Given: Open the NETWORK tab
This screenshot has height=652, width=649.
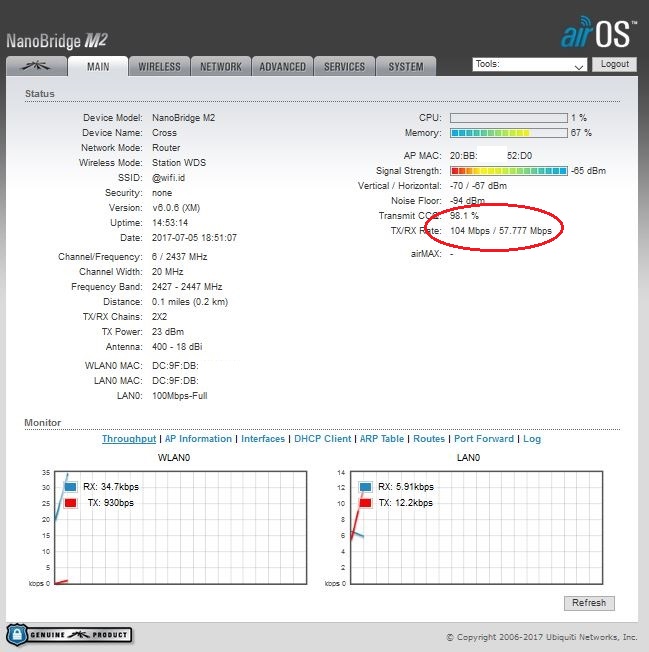Looking at the screenshot, I should point(221,67).
